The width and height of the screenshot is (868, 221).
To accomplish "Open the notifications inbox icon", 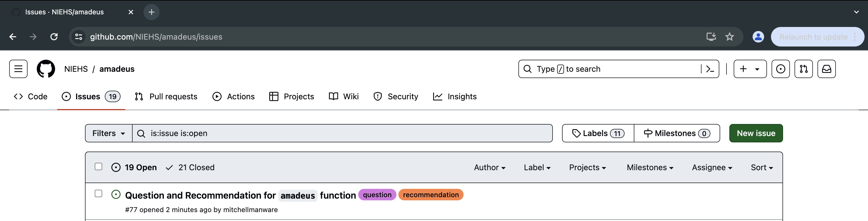I will click(826, 69).
